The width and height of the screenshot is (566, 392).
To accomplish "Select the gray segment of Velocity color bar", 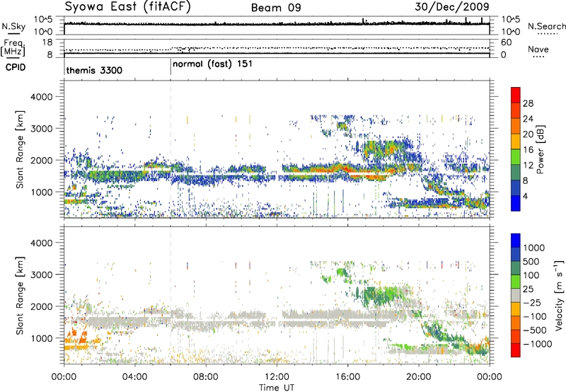I will click(516, 295).
